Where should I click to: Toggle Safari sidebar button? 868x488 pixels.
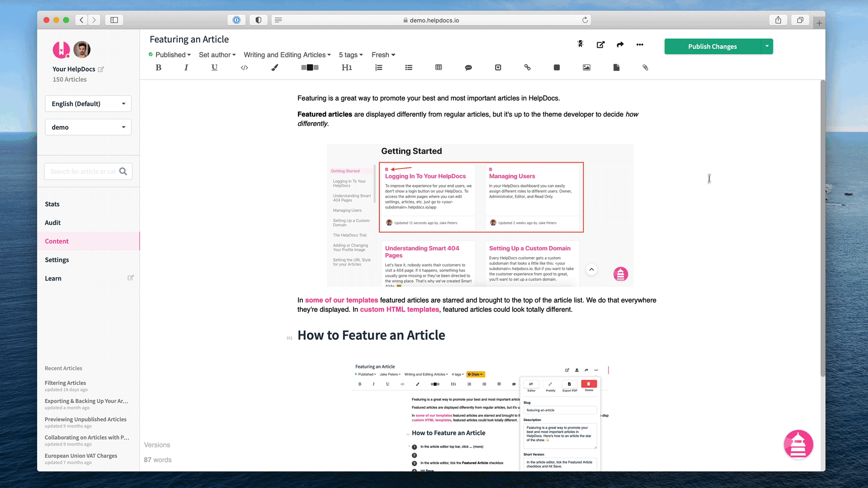(x=114, y=20)
